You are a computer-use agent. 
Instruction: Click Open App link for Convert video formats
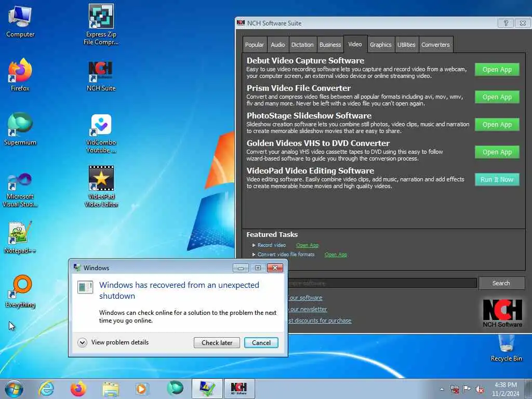click(336, 255)
